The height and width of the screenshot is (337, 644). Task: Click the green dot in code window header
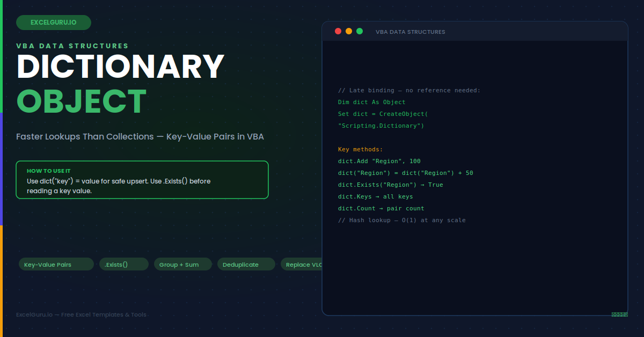click(x=360, y=31)
